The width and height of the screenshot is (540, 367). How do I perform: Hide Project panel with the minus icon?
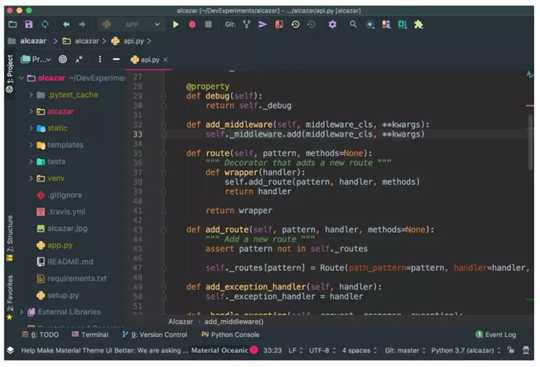pos(116,59)
